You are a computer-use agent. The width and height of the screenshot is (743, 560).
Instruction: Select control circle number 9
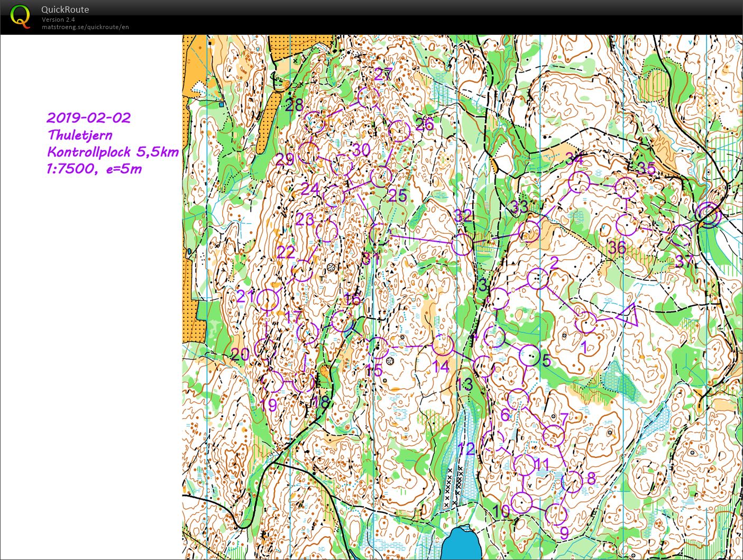pos(555,513)
